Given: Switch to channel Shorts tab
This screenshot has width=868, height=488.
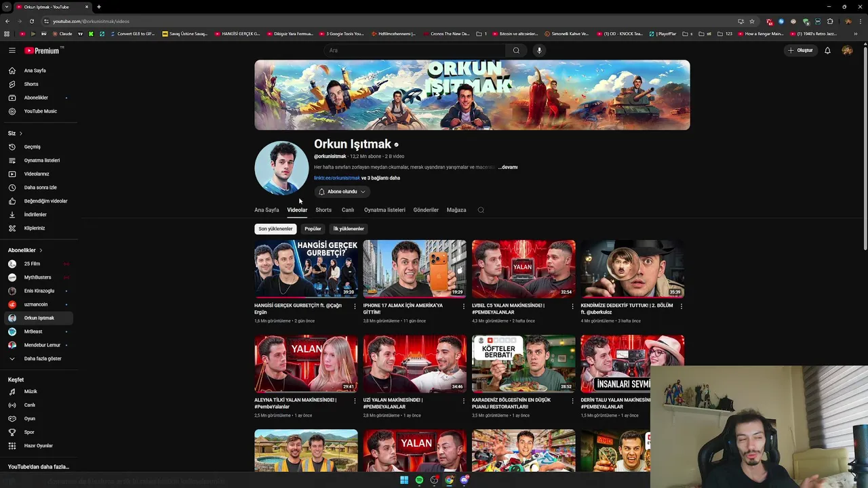Looking at the screenshot, I should (x=323, y=210).
